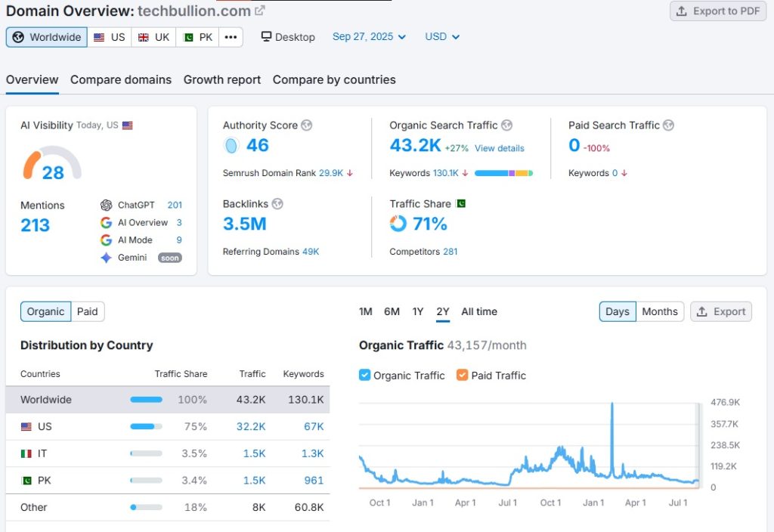
Task: Open the Compare by countries tab
Action: [334, 80]
